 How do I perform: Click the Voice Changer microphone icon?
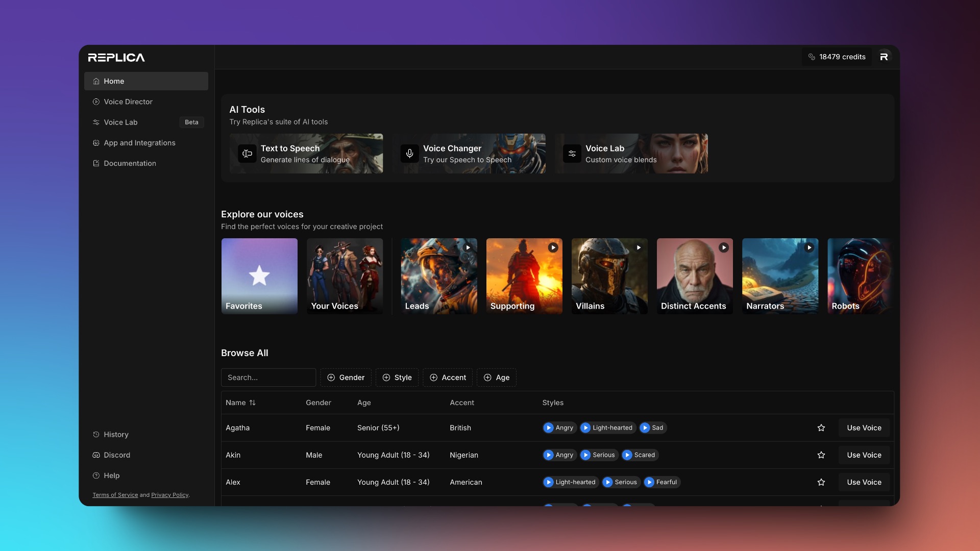pyautogui.click(x=409, y=154)
